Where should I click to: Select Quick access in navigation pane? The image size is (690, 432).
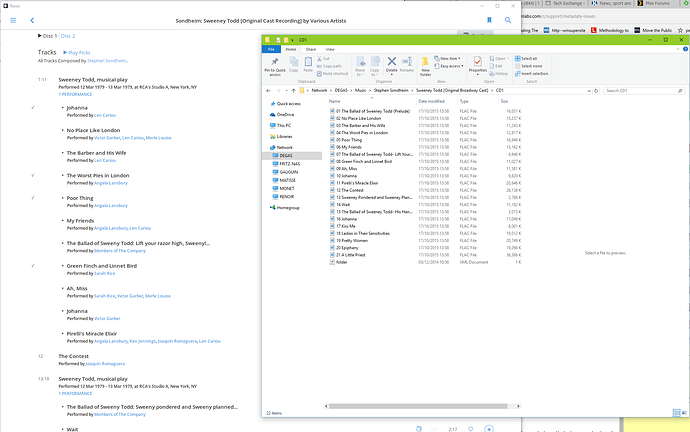click(x=288, y=103)
